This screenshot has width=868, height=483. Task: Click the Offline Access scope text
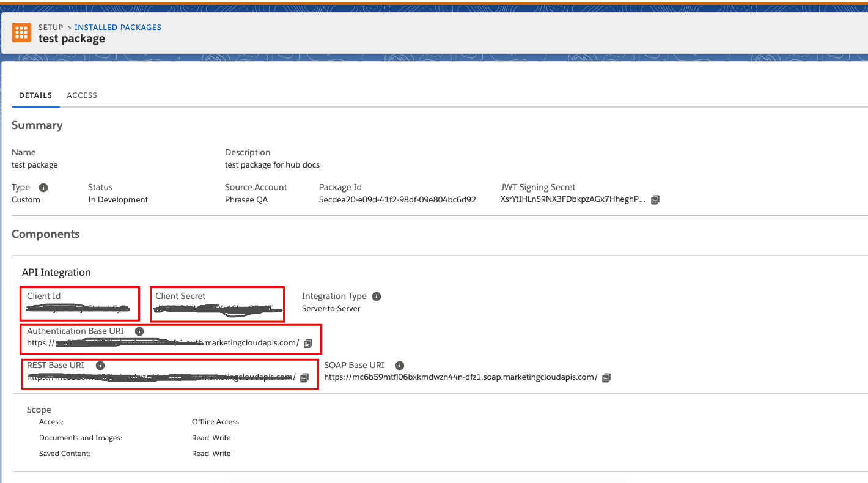coord(215,421)
